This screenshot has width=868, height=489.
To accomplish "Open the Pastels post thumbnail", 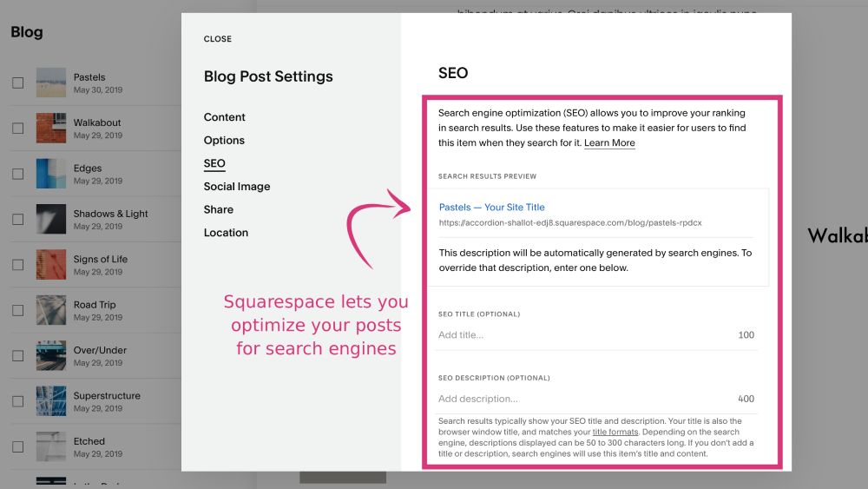I will tap(51, 83).
